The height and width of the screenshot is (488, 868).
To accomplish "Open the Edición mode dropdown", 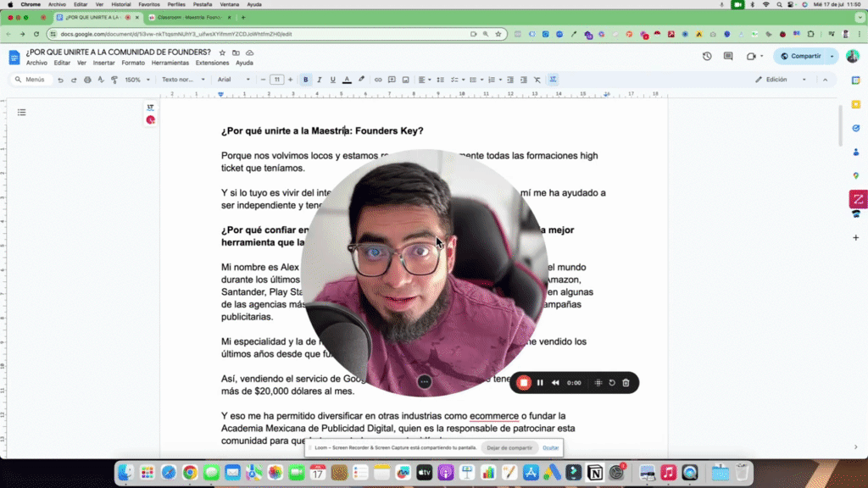I will click(x=781, y=80).
